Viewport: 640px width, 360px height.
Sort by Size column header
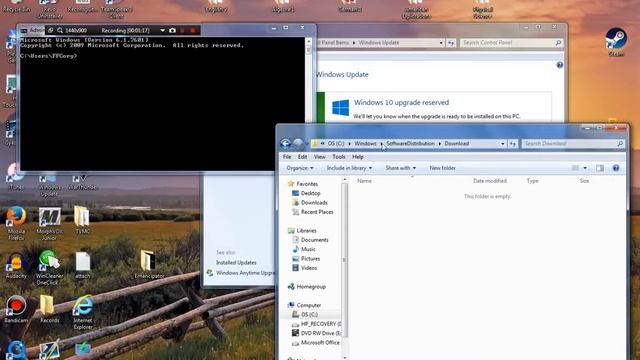pos(584,180)
